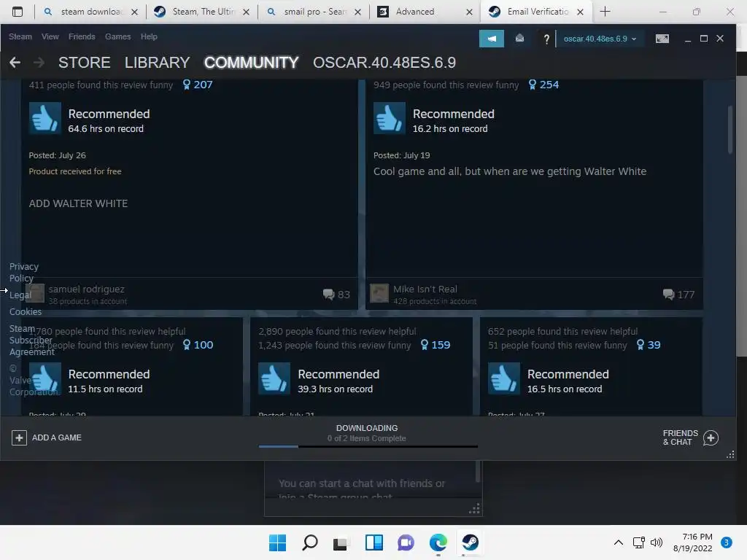
Task: Click Mike Isn't Real avatar thumbnail
Action: tap(379, 293)
